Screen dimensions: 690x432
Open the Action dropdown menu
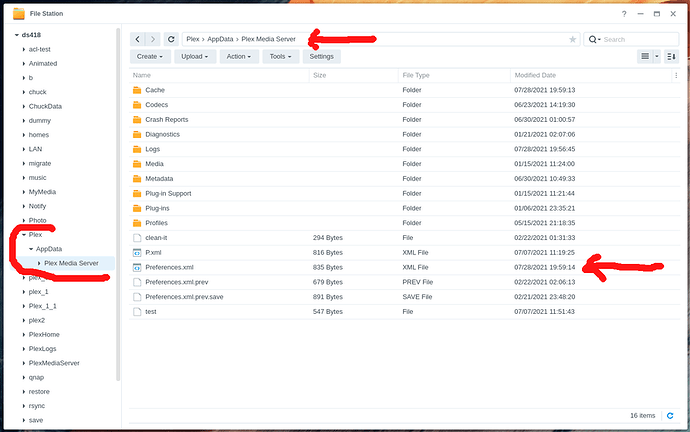(x=239, y=56)
